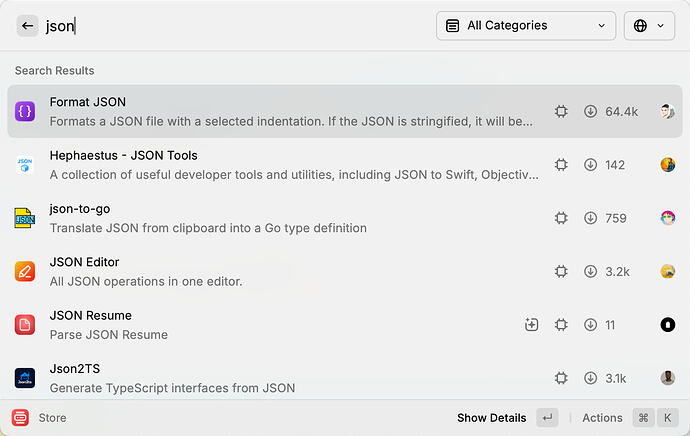The image size is (690, 436).
Task: Click the 3.2k download count
Action: click(x=617, y=271)
